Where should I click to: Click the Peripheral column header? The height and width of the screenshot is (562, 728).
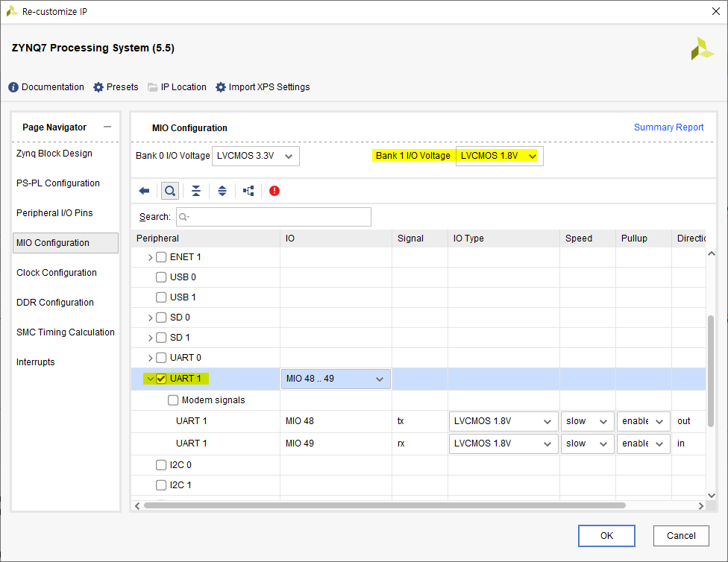(206, 239)
